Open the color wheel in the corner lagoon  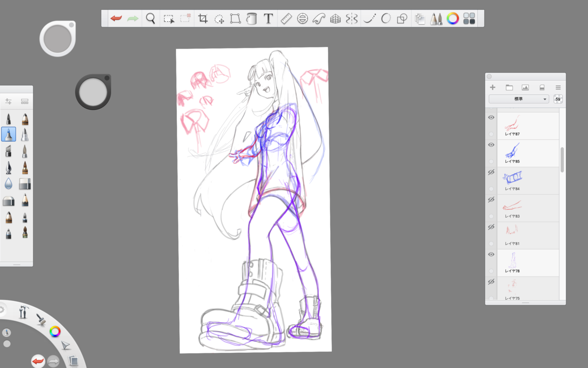tap(55, 332)
